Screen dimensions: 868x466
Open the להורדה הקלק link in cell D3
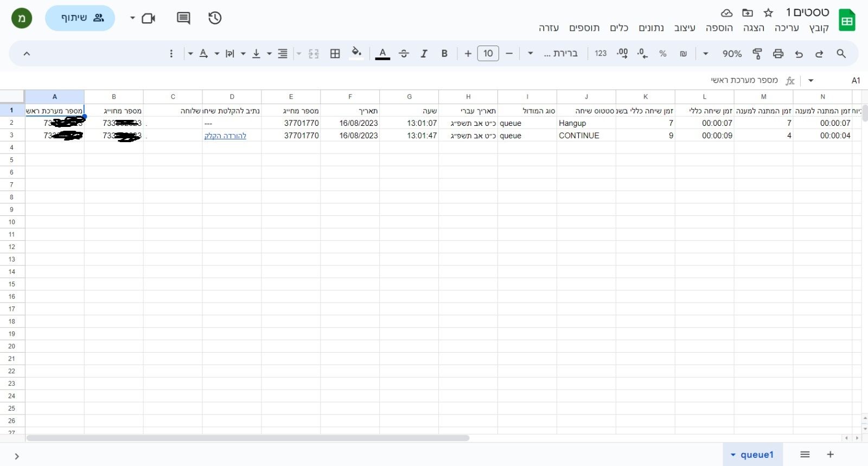click(225, 136)
